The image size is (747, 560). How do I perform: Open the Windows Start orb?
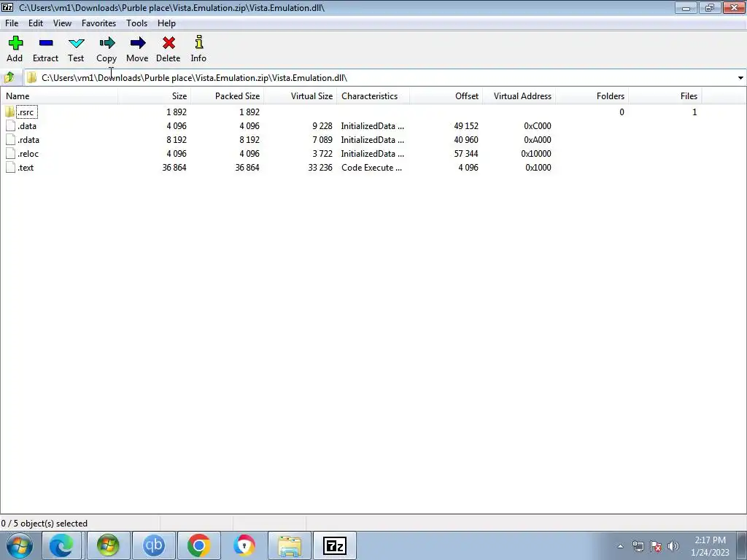coord(20,545)
